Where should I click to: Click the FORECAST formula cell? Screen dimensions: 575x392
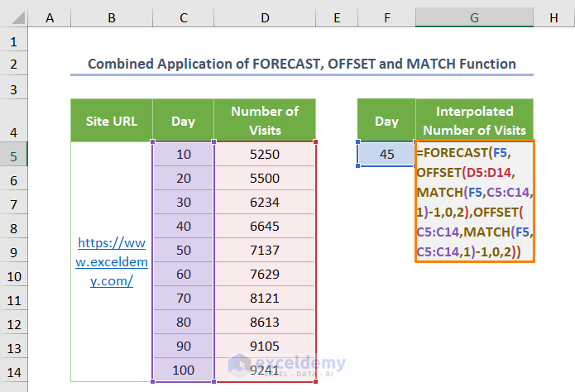point(475,201)
